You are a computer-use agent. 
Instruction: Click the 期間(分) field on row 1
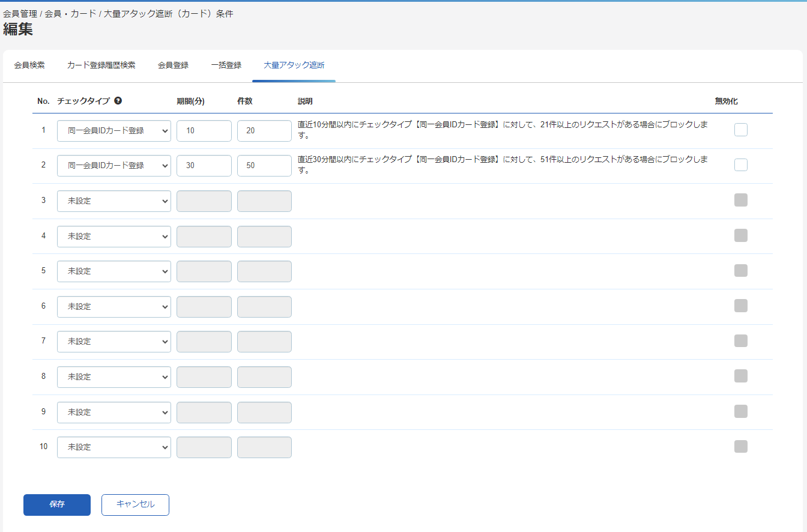pyautogui.click(x=204, y=130)
